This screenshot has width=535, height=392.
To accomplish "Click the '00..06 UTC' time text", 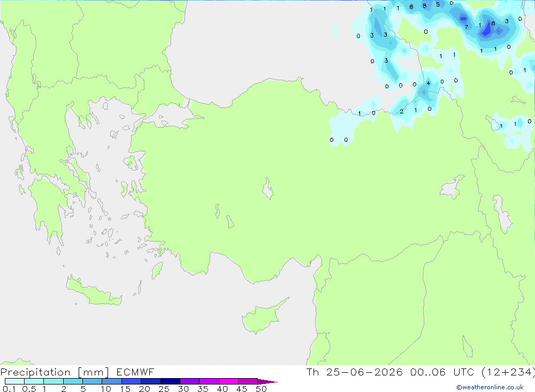I will point(442,372).
